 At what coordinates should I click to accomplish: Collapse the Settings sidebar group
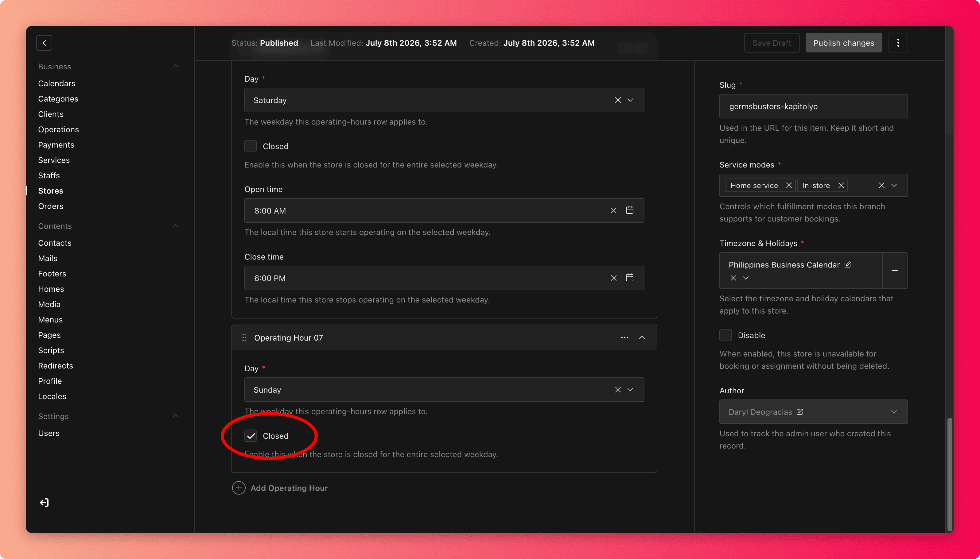[175, 416]
